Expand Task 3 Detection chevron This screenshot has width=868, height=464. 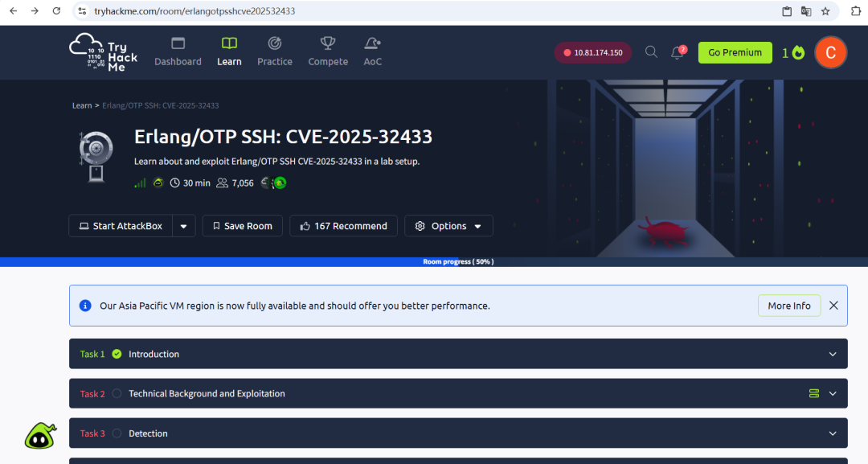833,433
